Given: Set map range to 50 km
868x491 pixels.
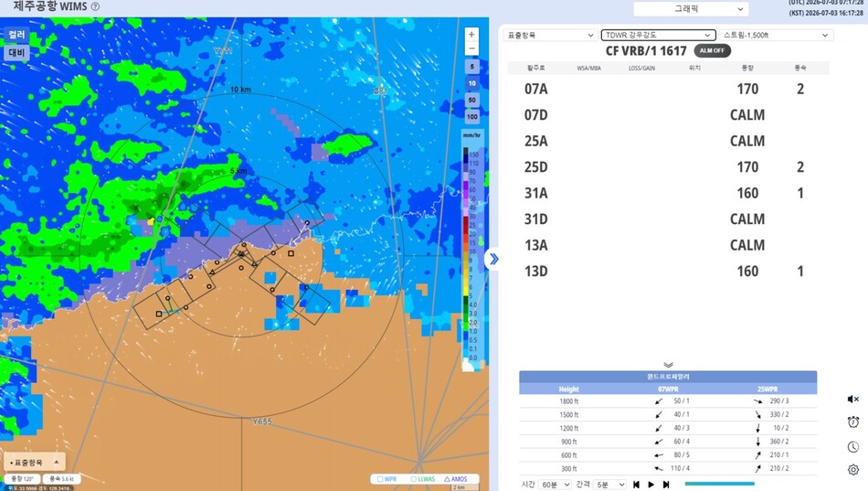Looking at the screenshot, I should 471,101.
